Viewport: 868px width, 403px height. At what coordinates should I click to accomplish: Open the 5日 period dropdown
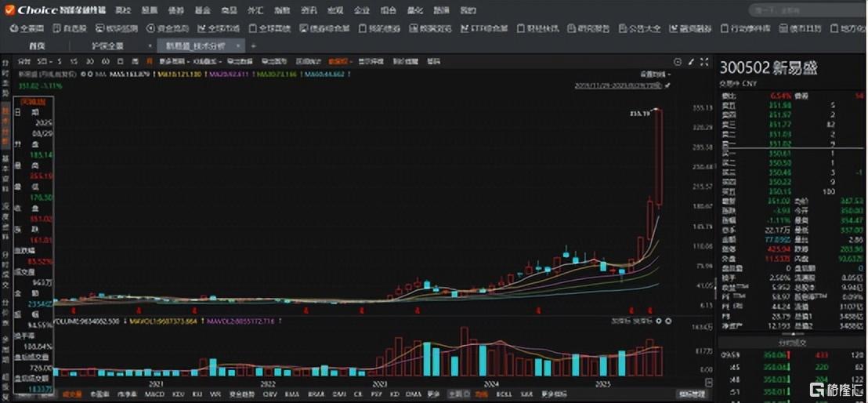click(44, 61)
